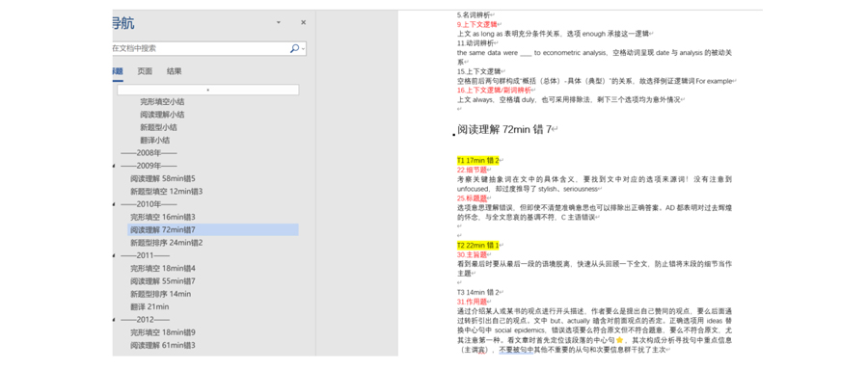
Task: Jump to 阅读理解 58min错5
Action: [163, 178]
